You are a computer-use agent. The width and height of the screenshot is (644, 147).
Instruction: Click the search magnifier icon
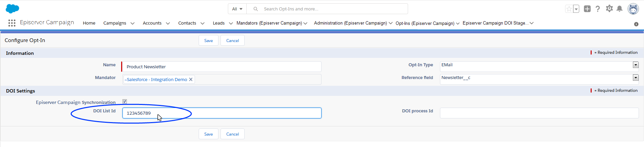[x=256, y=9]
